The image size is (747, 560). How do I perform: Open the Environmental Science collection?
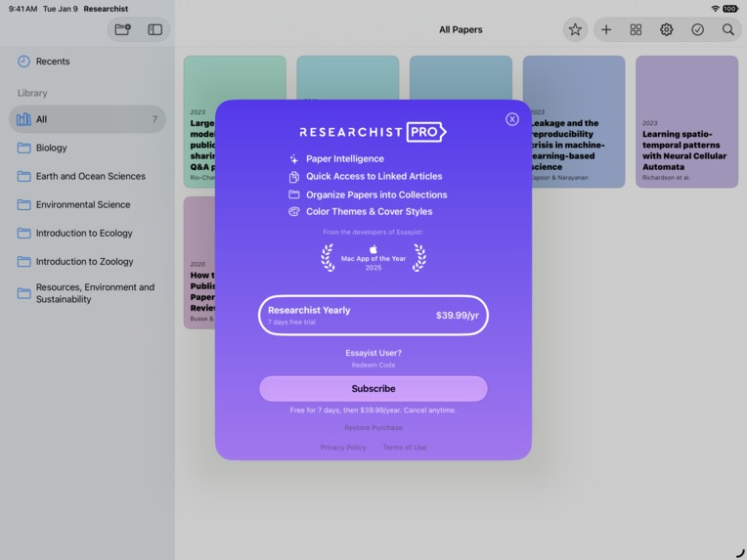pyautogui.click(x=87, y=205)
